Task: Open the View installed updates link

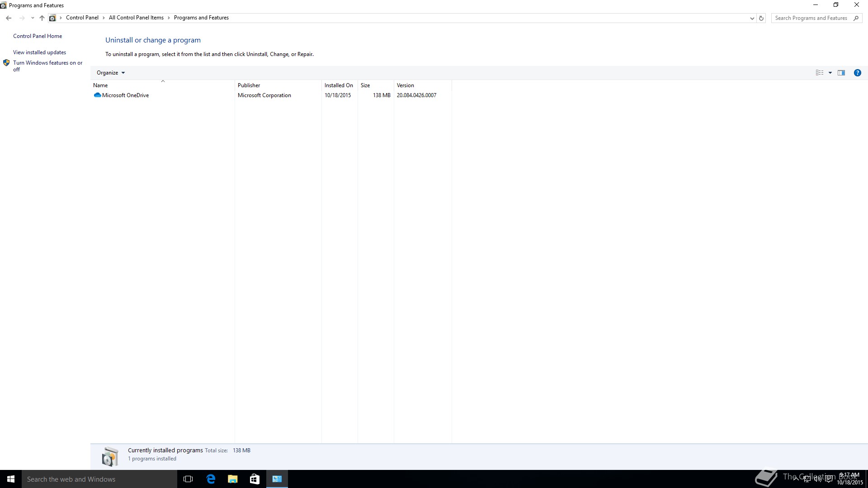Action: 39,52
